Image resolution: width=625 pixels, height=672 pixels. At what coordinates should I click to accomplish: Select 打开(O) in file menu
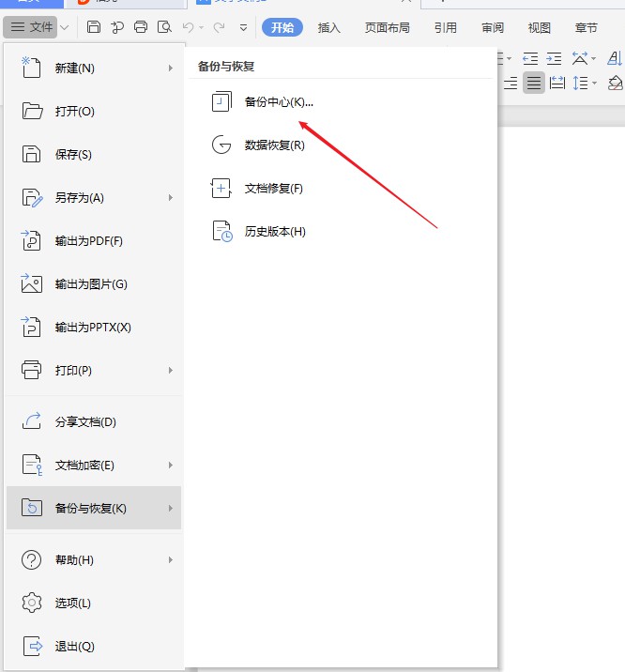click(x=94, y=112)
